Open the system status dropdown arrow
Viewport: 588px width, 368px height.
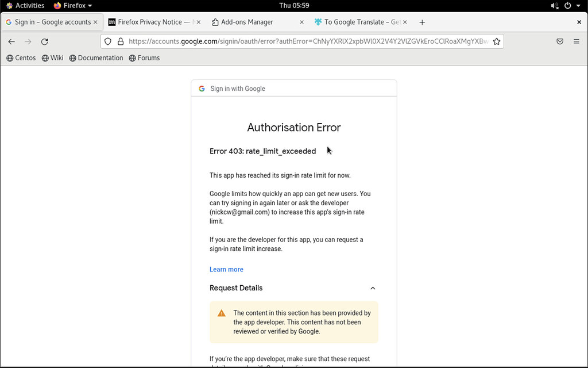[x=578, y=5]
